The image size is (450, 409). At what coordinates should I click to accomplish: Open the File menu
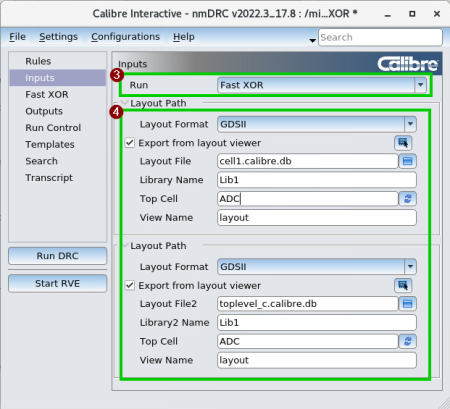tap(17, 37)
